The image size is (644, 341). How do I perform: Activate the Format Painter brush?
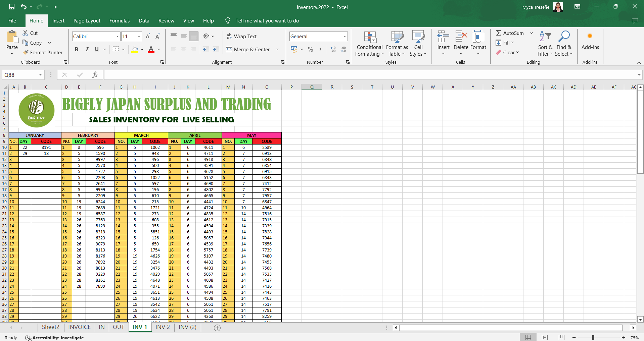43,52
